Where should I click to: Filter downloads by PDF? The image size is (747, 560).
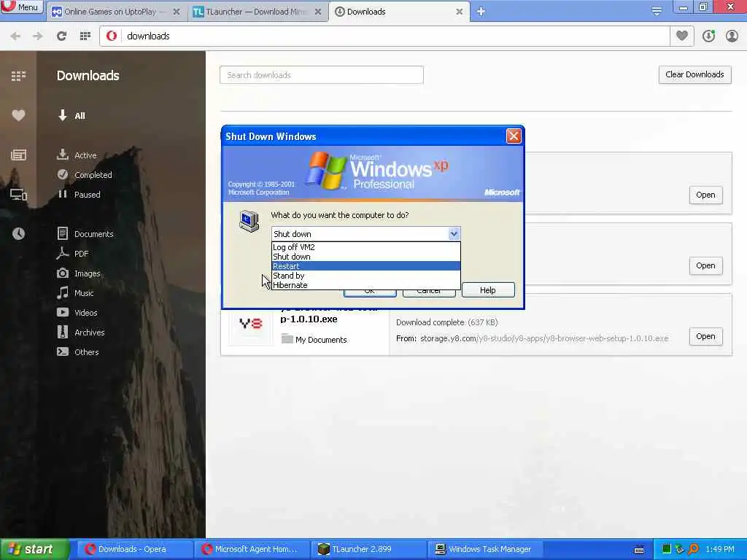[72, 253]
